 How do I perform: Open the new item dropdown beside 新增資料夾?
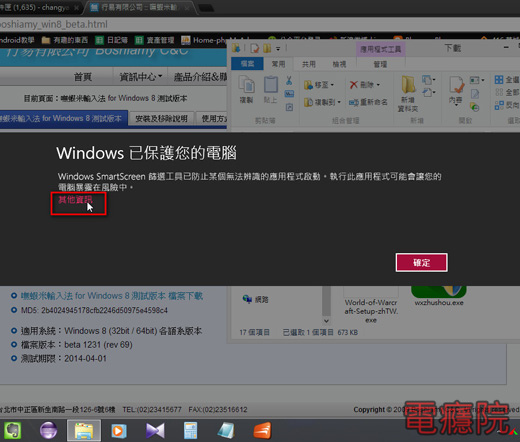coord(429,80)
